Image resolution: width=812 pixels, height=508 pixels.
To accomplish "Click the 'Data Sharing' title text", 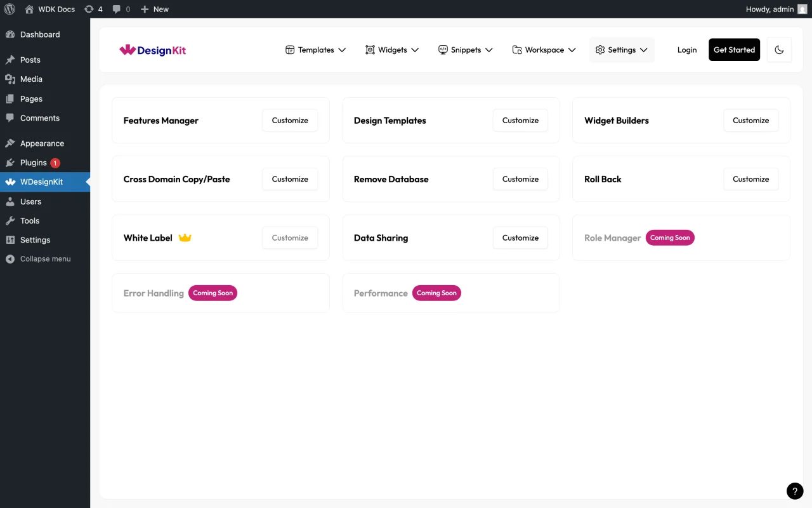I will [x=381, y=238].
